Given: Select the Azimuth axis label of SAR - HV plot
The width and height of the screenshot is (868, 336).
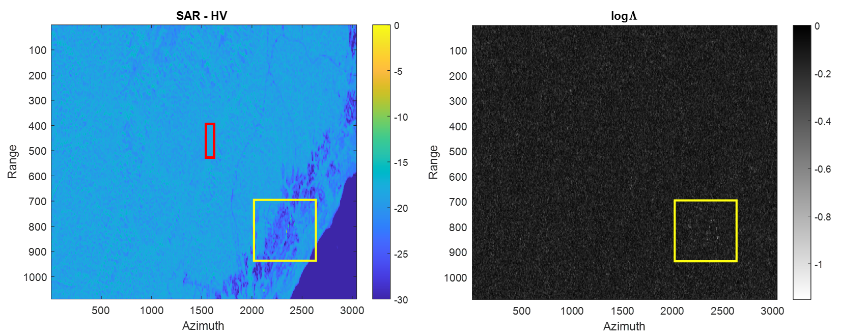Looking at the screenshot, I should (203, 326).
